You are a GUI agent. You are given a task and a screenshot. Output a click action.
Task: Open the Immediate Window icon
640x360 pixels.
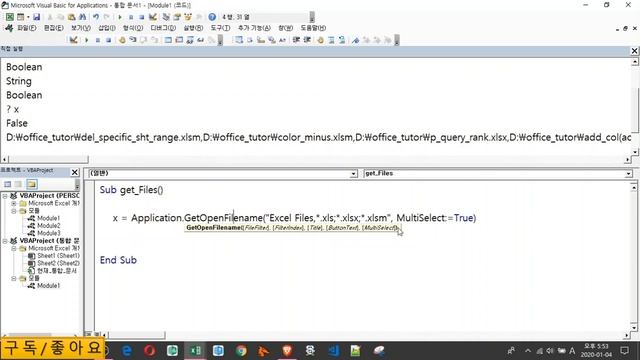pos(179,40)
